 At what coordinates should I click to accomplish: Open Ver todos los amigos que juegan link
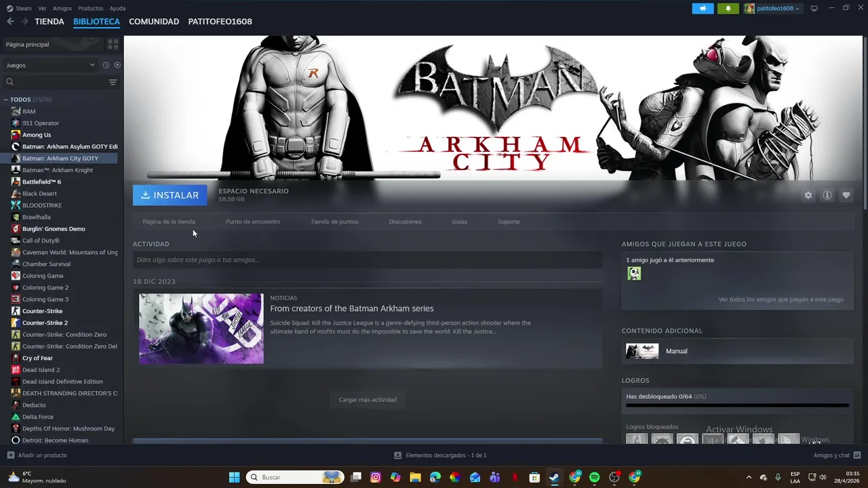pos(781,300)
